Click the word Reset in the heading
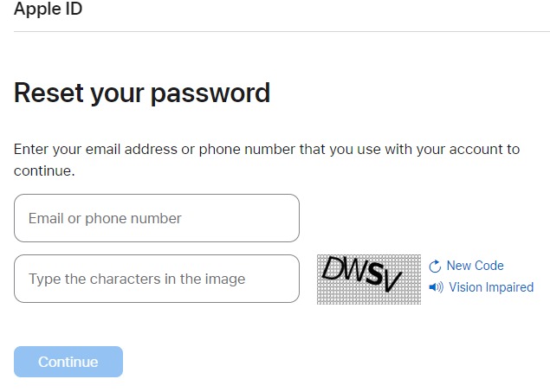 coord(49,93)
